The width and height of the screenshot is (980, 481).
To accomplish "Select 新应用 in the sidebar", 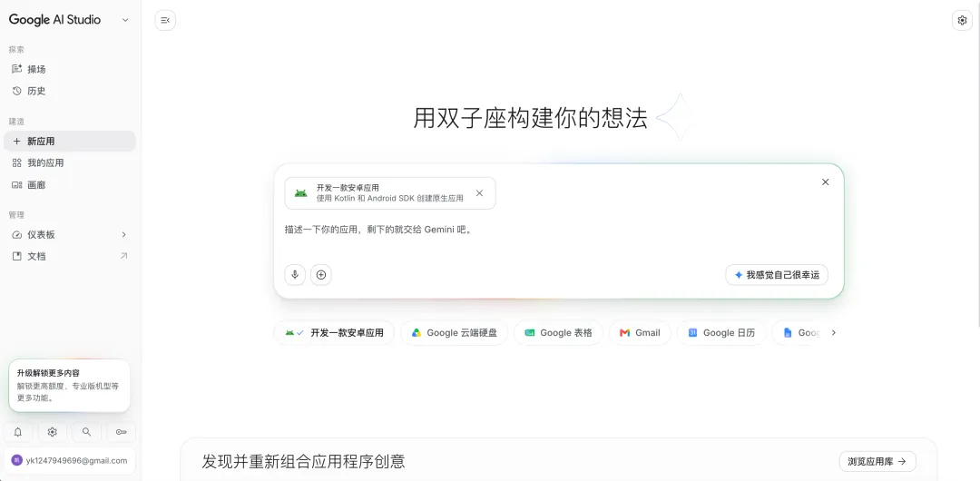I will click(x=69, y=142).
